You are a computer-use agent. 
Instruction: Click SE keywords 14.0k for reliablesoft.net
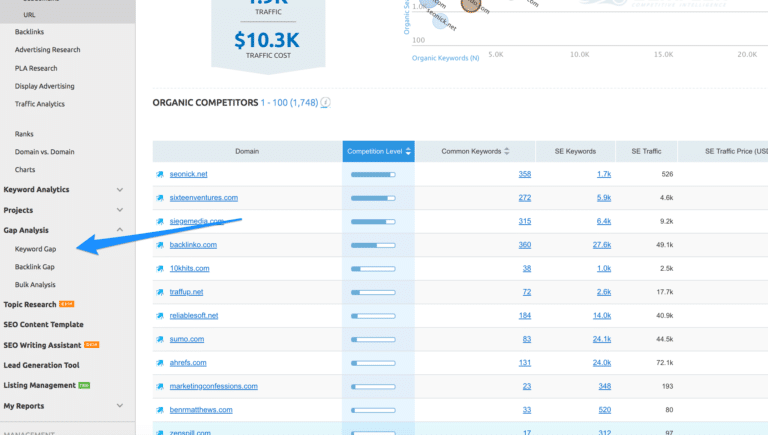click(x=601, y=315)
